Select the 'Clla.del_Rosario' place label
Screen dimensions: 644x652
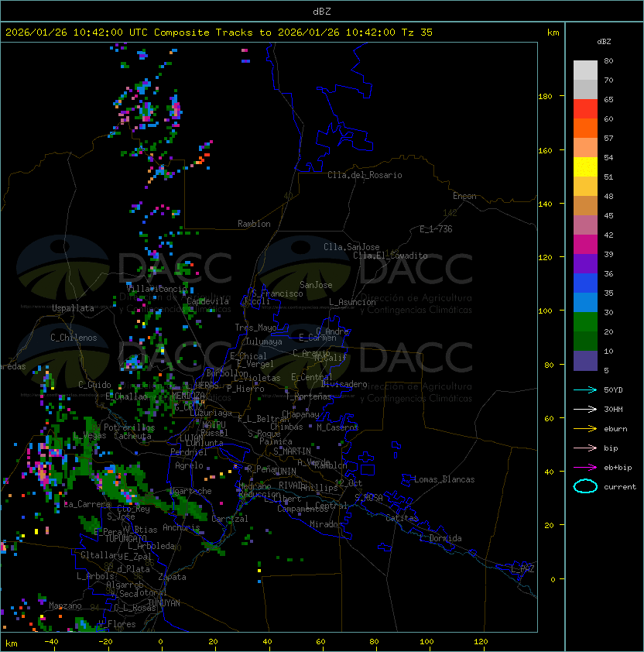coord(365,175)
